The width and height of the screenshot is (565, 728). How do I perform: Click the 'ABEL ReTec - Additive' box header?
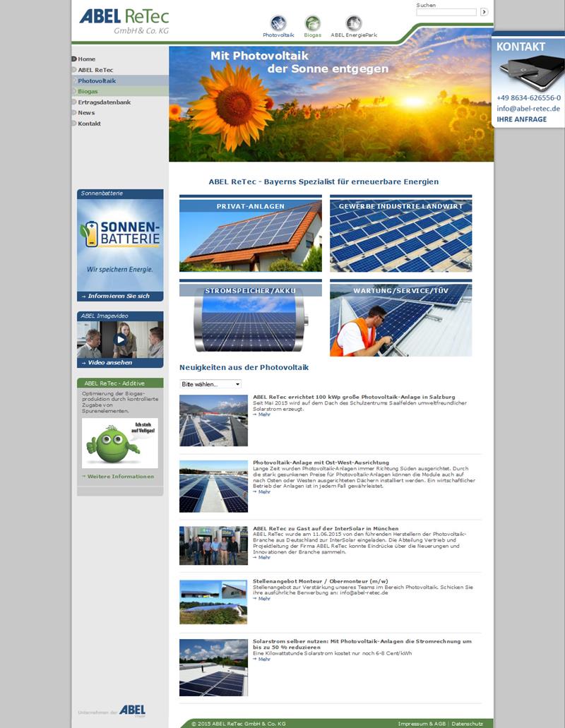point(120,383)
